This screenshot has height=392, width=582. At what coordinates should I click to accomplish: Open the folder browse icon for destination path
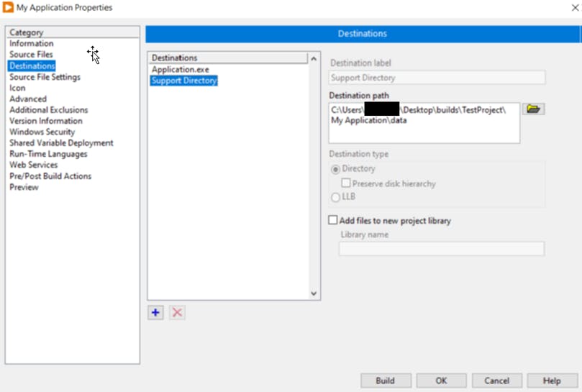[533, 109]
